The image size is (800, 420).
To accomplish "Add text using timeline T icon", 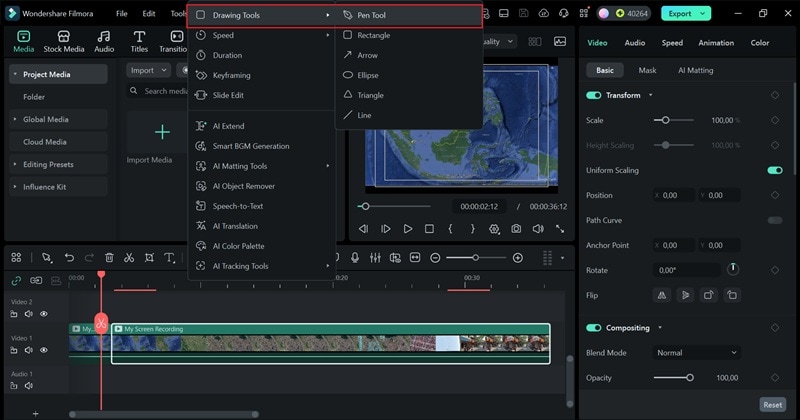I will coord(169,258).
